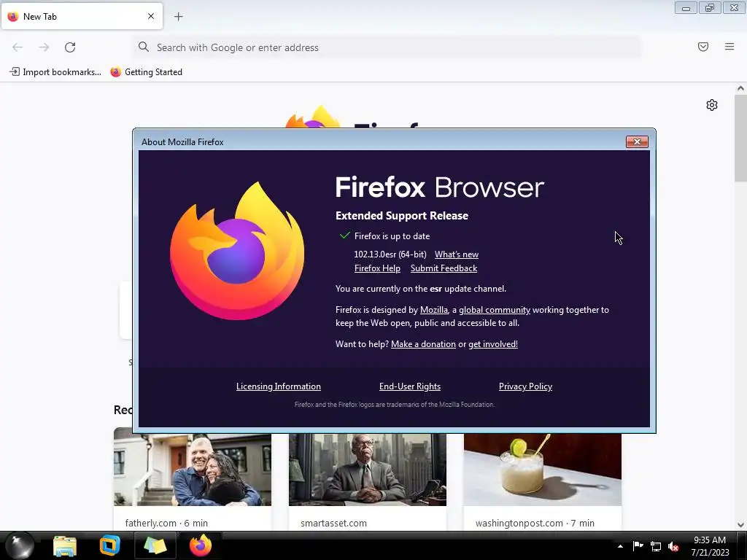Screen dimensions: 747x560
Task: Open the Privacy Policy link
Action: 525,386
